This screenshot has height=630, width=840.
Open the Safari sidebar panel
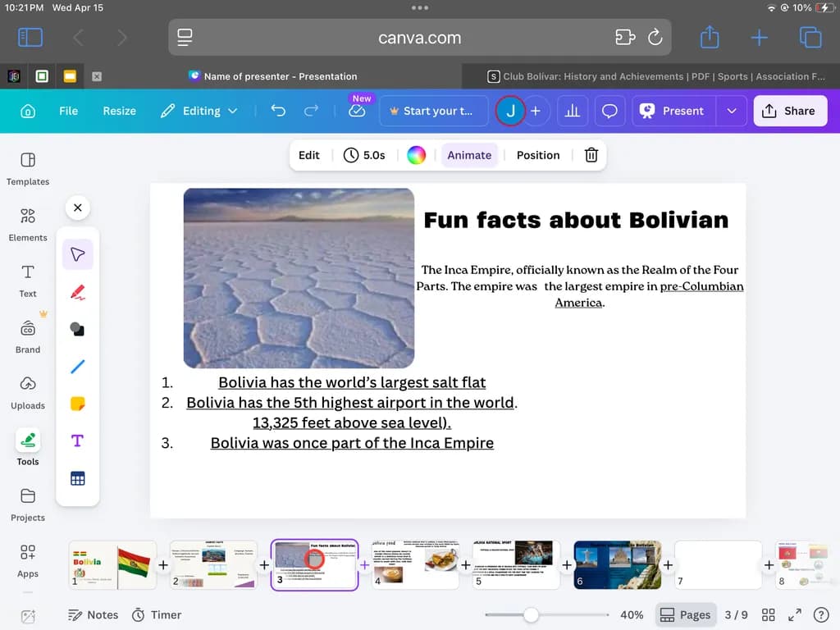point(30,38)
